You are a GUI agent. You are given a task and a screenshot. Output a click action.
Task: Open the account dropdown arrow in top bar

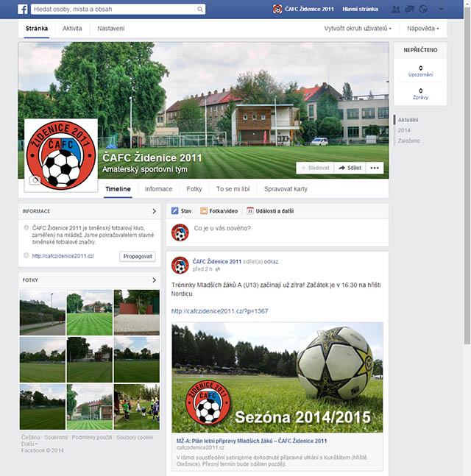(440, 10)
